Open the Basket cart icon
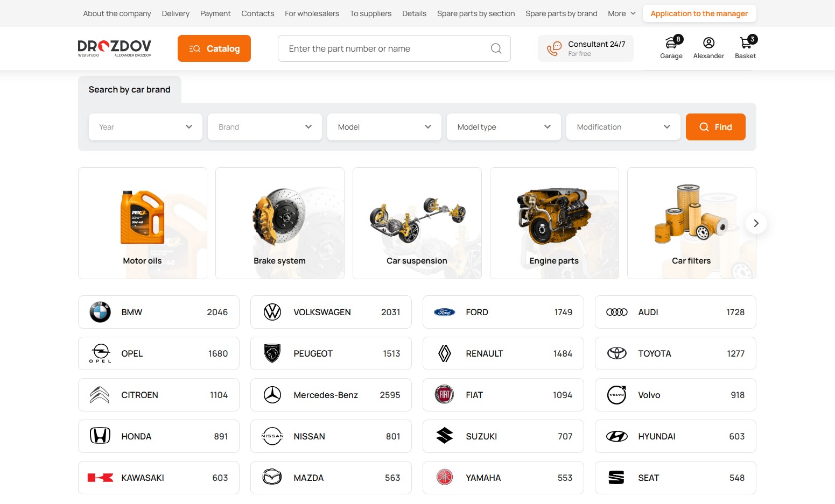The height and width of the screenshot is (504, 835). [745, 44]
